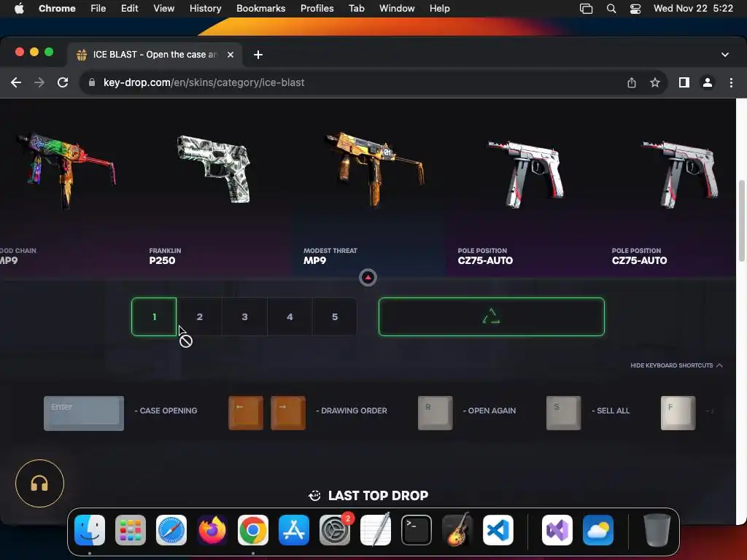Open the View menu
This screenshot has height=560, width=747.
(x=163, y=8)
